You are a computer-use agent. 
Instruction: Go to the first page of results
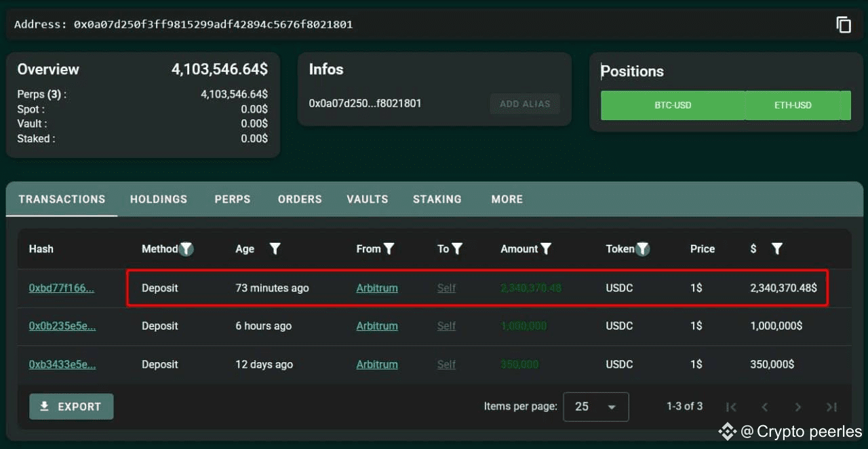point(731,407)
